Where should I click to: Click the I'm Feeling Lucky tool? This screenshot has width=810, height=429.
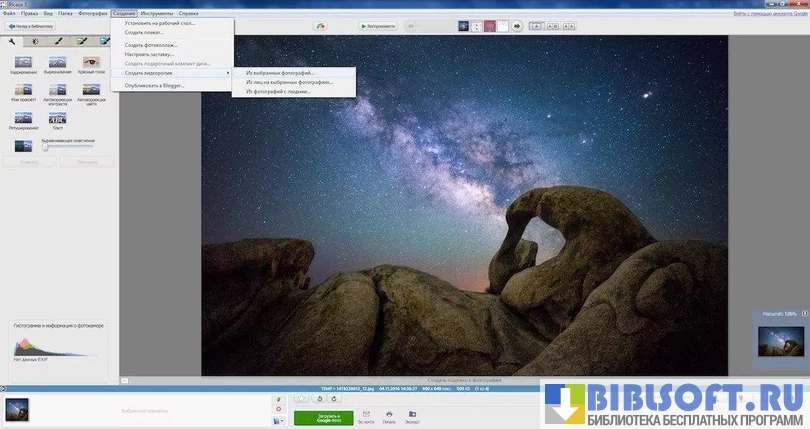pos(23,90)
